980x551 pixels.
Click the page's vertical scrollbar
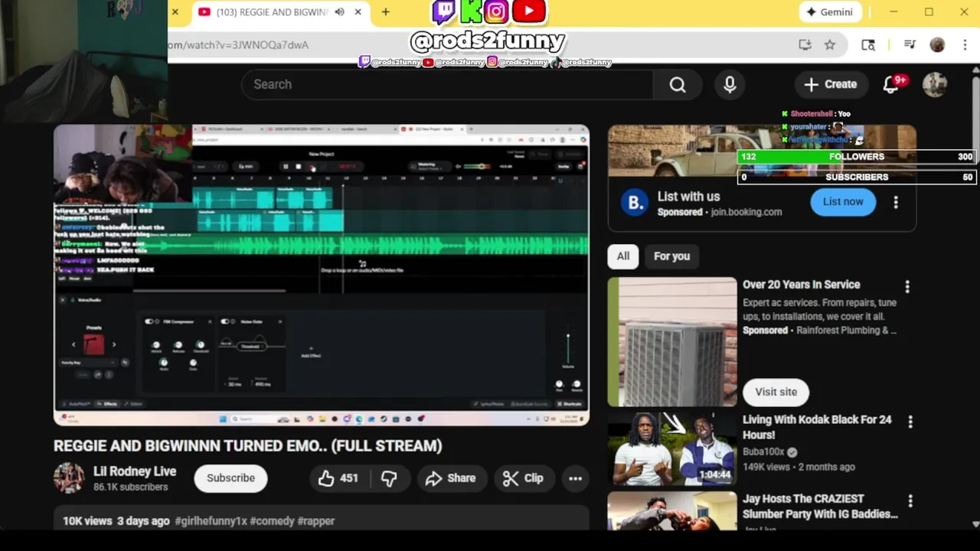(975, 296)
